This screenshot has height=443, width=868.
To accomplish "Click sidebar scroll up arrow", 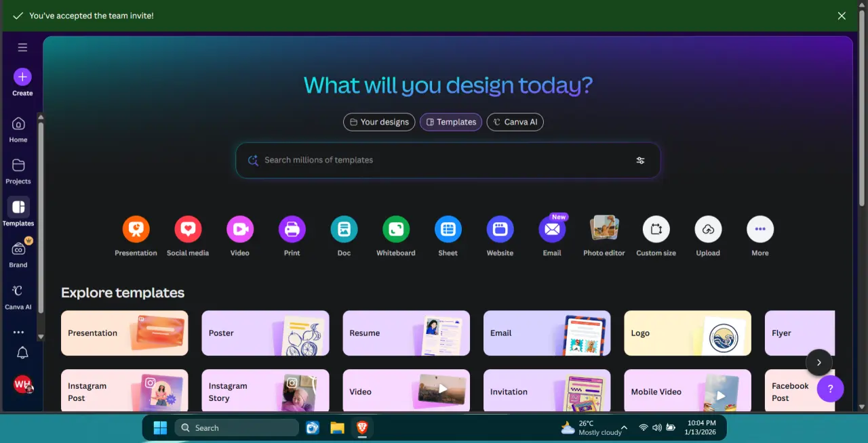I will (40, 117).
